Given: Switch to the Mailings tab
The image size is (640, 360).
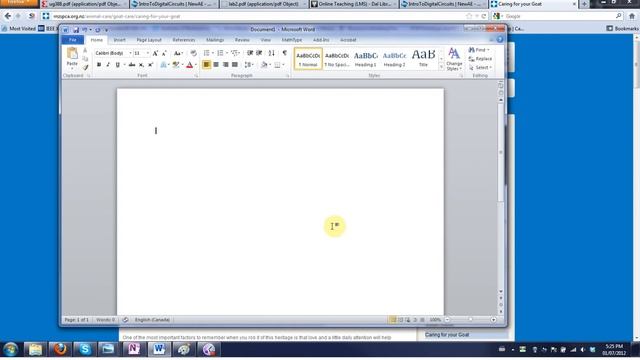Looking at the screenshot, I should point(215,40).
